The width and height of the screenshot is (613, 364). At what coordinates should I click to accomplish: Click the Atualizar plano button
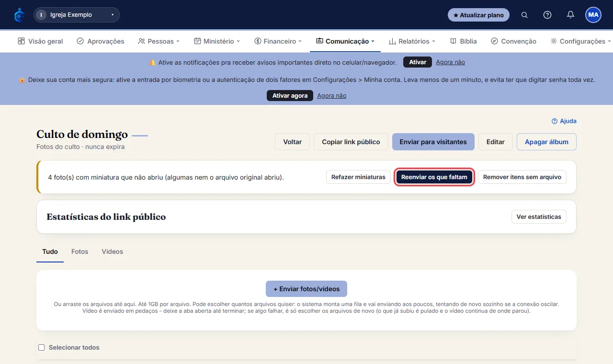pos(478,15)
